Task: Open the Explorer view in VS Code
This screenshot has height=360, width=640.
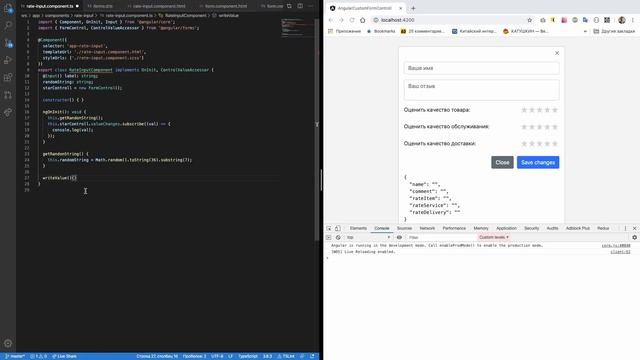Action: coord(8,8)
